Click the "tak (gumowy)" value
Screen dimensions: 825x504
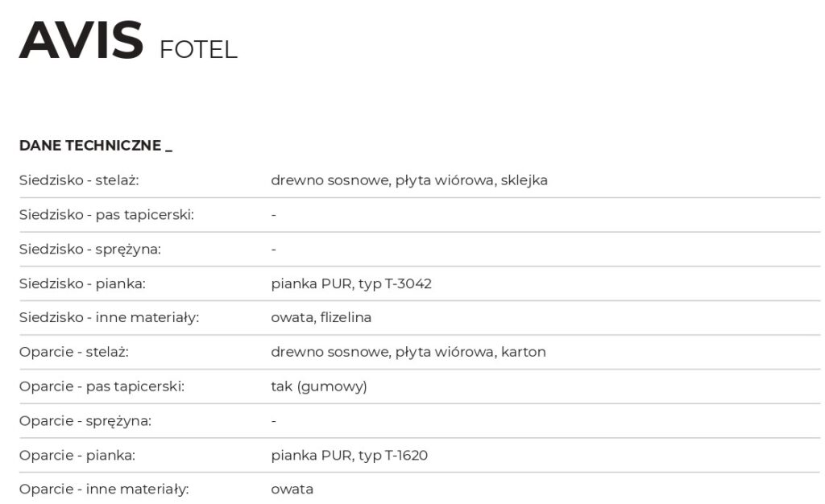coord(318,386)
